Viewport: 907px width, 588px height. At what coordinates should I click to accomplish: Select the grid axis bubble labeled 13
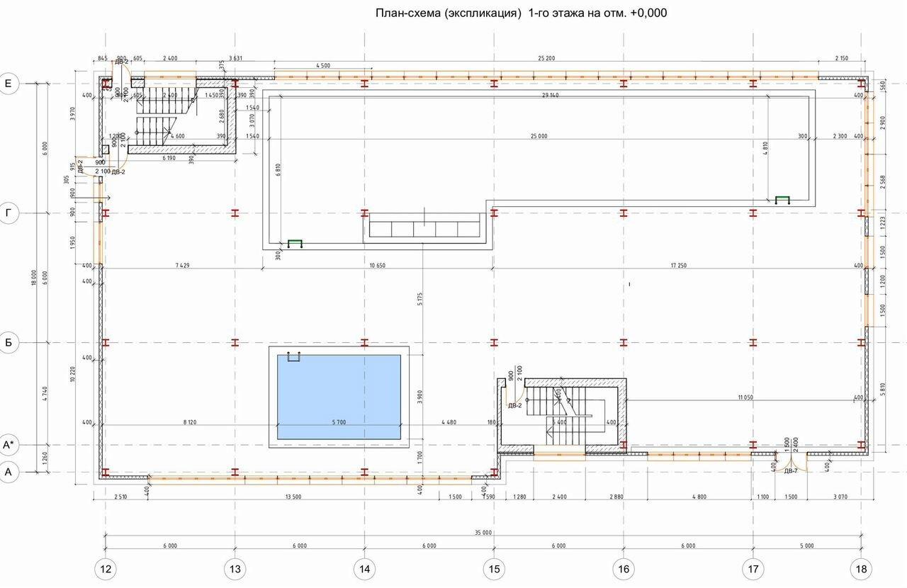click(235, 569)
